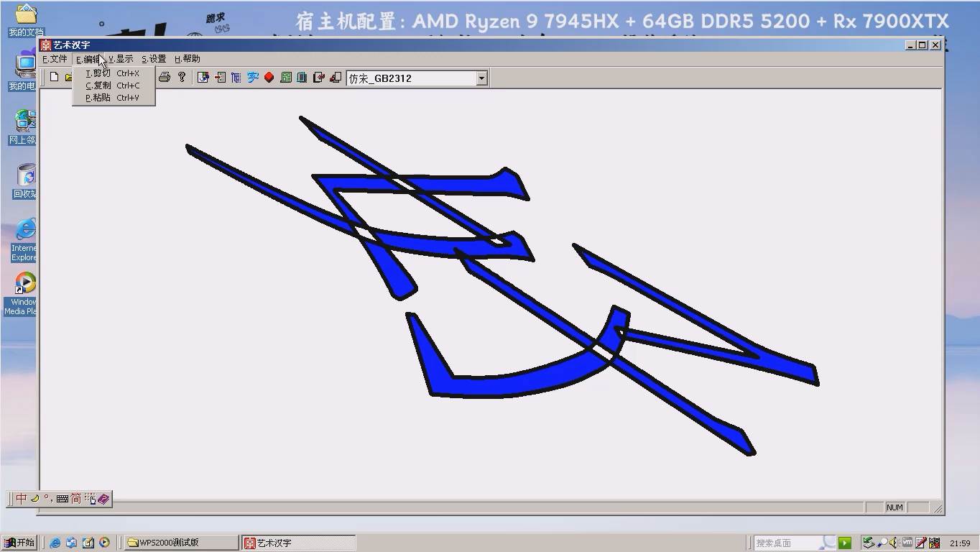980x552 pixels.
Task: Click the 21:59 taskbar clock
Action: (x=960, y=543)
